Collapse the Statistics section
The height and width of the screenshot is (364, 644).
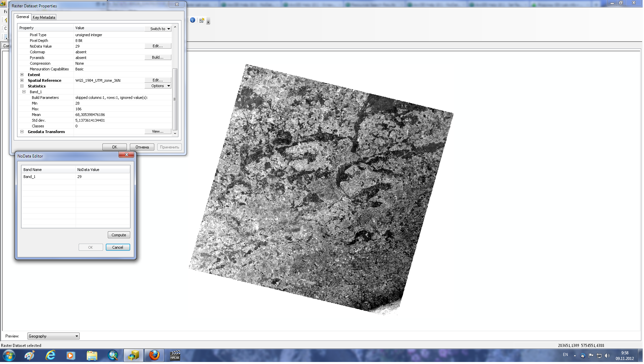pos(22,86)
